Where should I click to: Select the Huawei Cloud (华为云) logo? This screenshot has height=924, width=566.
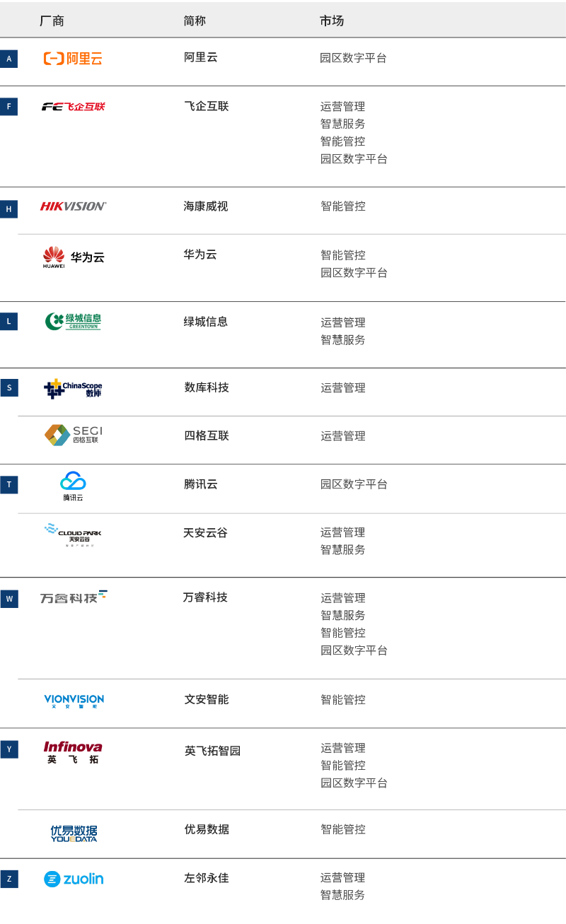point(73,257)
